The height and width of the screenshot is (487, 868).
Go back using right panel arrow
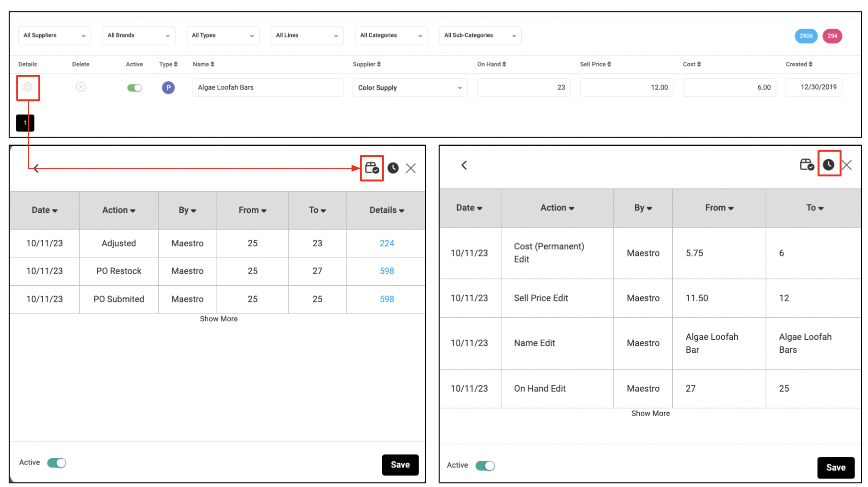(x=464, y=165)
